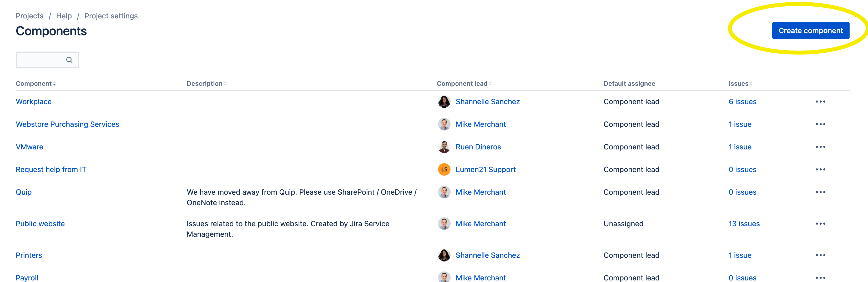The image size is (868, 282).
Task: Open the 13 issues for Public website
Action: coord(744,223)
